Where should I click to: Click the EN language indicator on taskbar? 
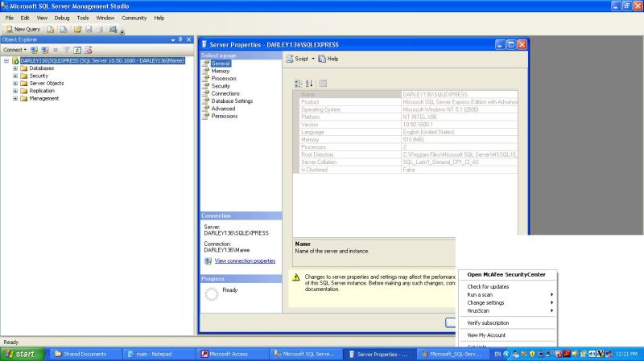tap(497, 354)
